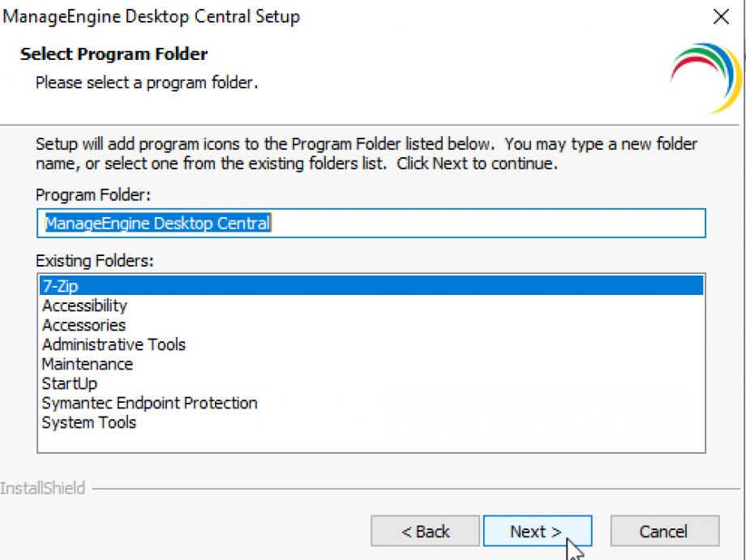Click inside the Program Folder text field
This screenshot has width=746, height=560.
pos(405,223)
